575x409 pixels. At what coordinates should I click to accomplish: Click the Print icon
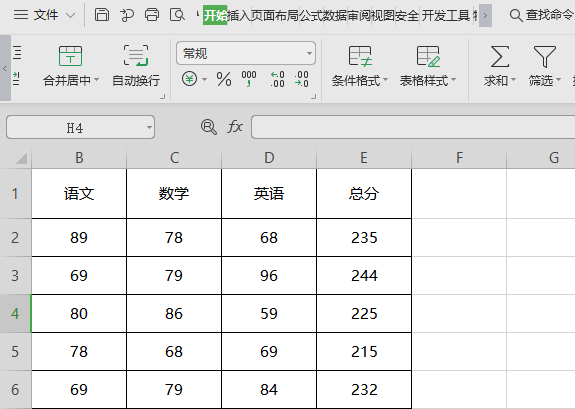pos(152,15)
